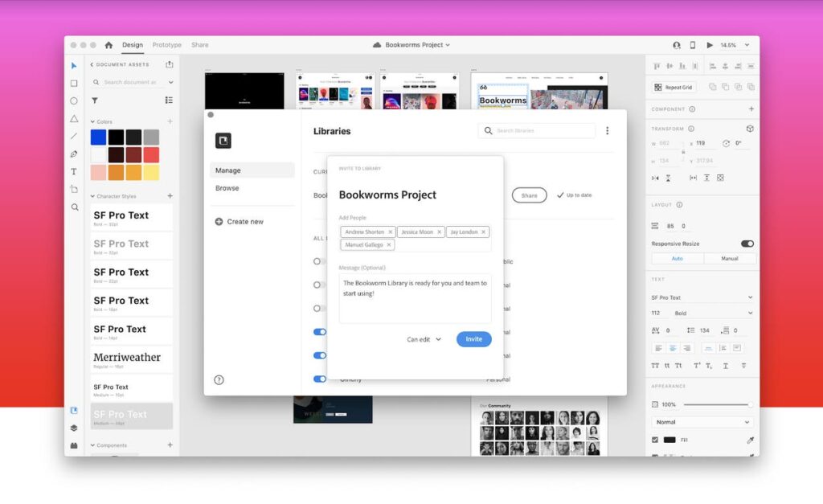This screenshot has width=823, height=504.
Task: Toggle Responsive Resize switch
Action: click(x=747, y=244)
